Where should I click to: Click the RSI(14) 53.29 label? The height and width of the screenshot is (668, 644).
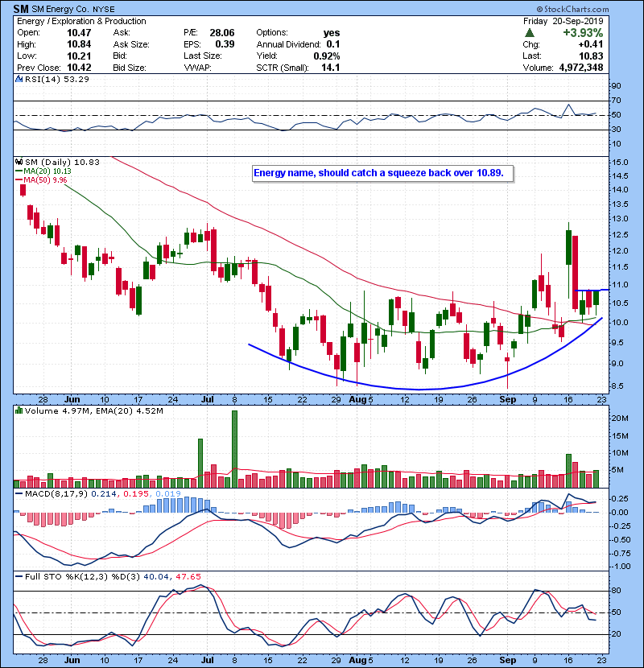point(57,79)
